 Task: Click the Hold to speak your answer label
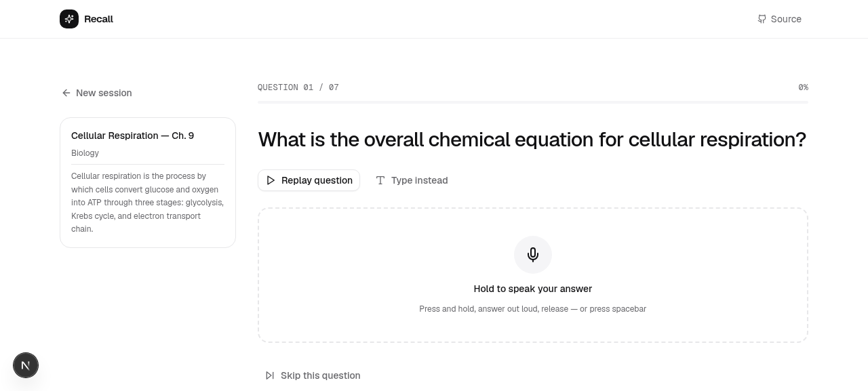tap(533, 289)
